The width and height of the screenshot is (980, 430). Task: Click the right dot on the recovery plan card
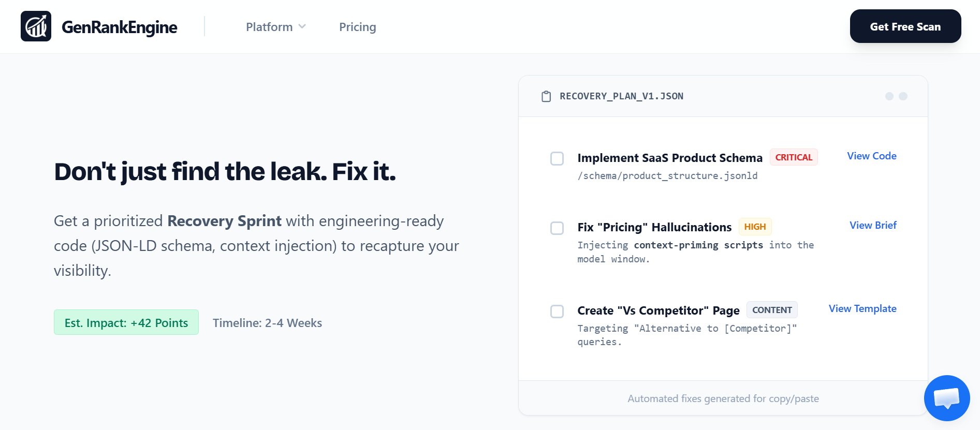tap(903, 96)
